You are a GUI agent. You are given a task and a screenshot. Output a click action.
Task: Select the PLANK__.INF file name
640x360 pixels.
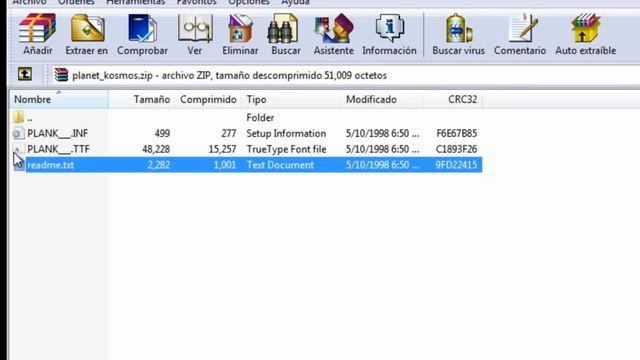(58, 133)
